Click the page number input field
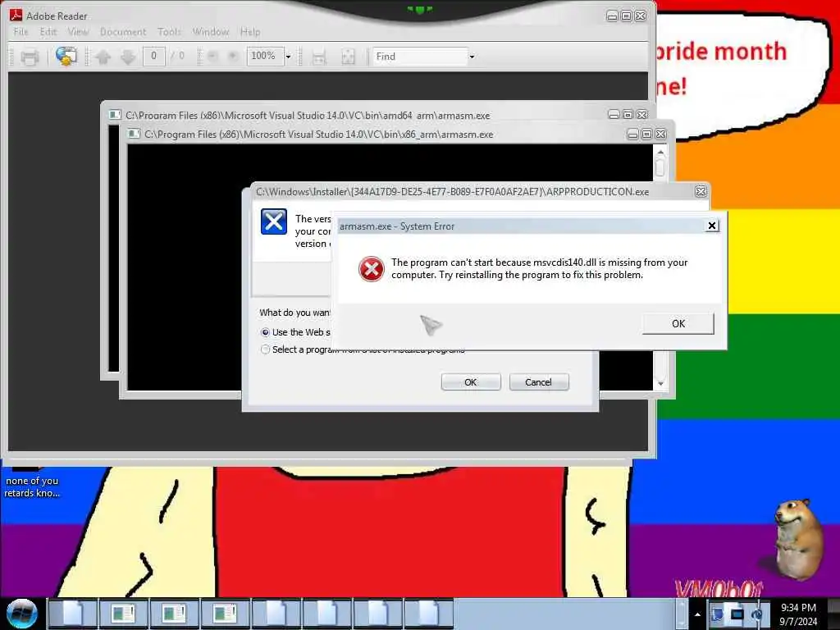Screen dimensions: 840x630 [x=153, y=56]
